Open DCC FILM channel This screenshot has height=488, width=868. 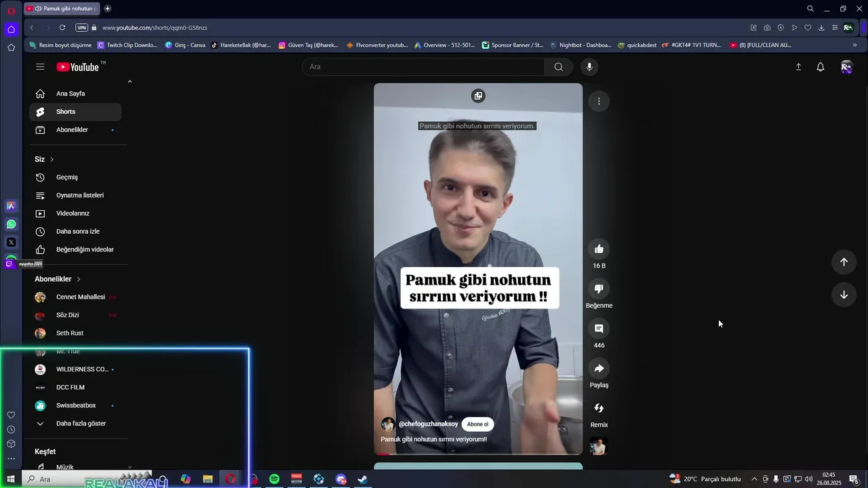pos(75,388)
